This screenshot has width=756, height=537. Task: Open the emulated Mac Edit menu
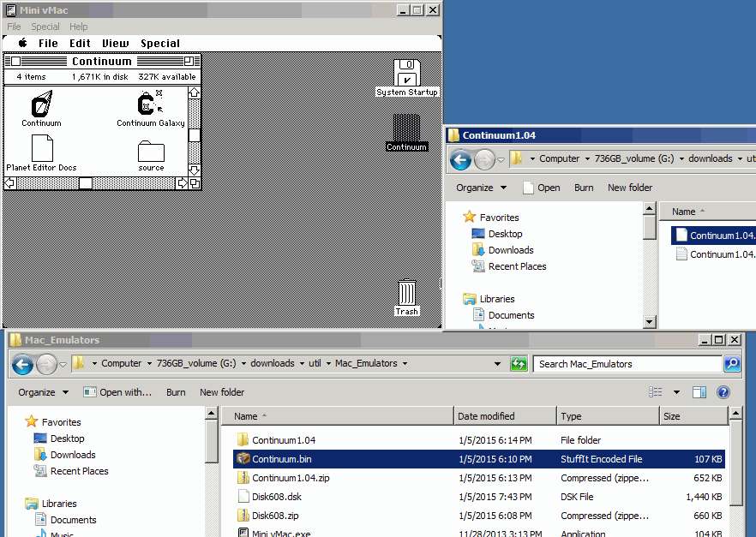(x=80, y=43)
